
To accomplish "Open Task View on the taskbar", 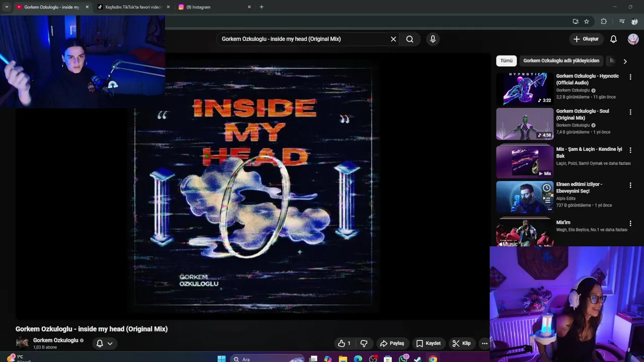I will pyautogui.click(x=313, y=359).
